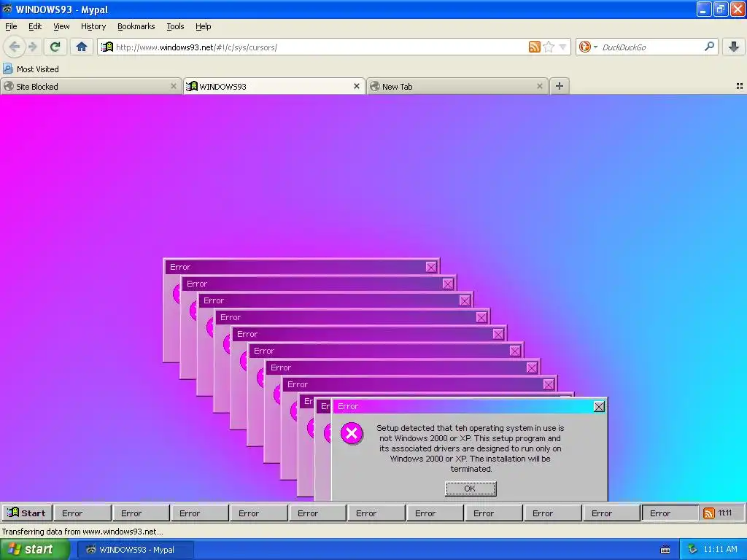Open the Help menu

click(204, 27)
